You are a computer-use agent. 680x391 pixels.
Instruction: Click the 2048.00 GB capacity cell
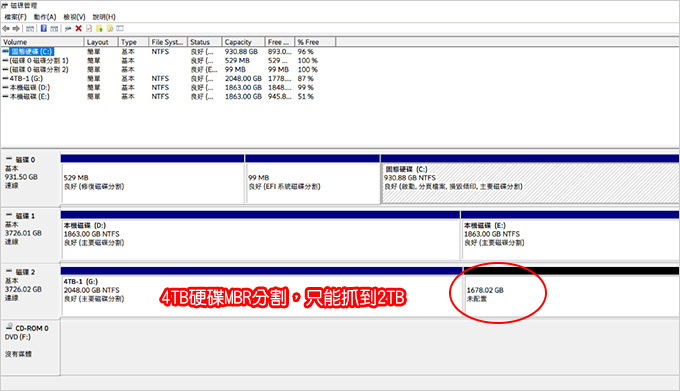pyautogui.click(x=243, y=78)
